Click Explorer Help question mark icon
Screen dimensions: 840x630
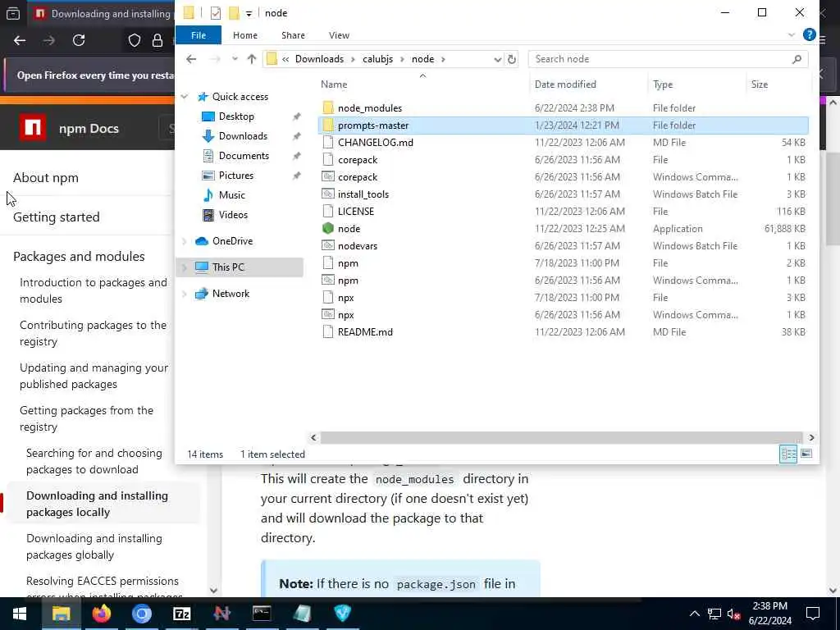(809, 34)
